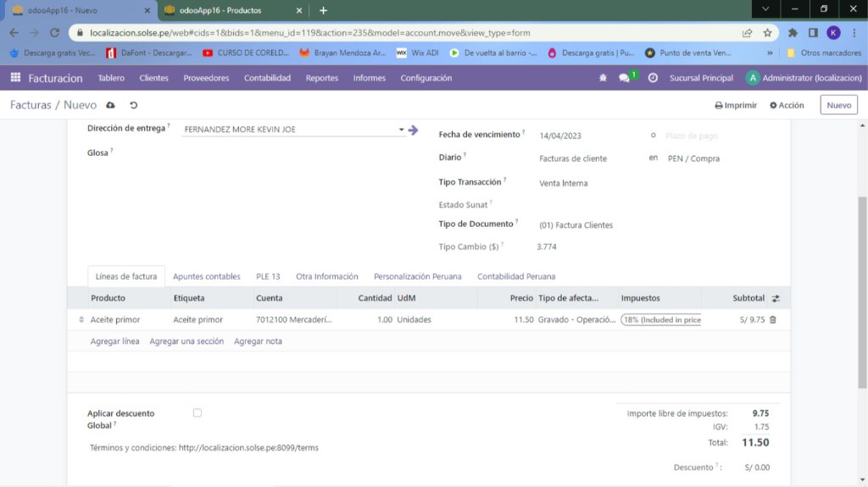This screenshot has width=868, height=487.
Task: Delete the Aceite primor line with trash icon
Action: point(772,320)
